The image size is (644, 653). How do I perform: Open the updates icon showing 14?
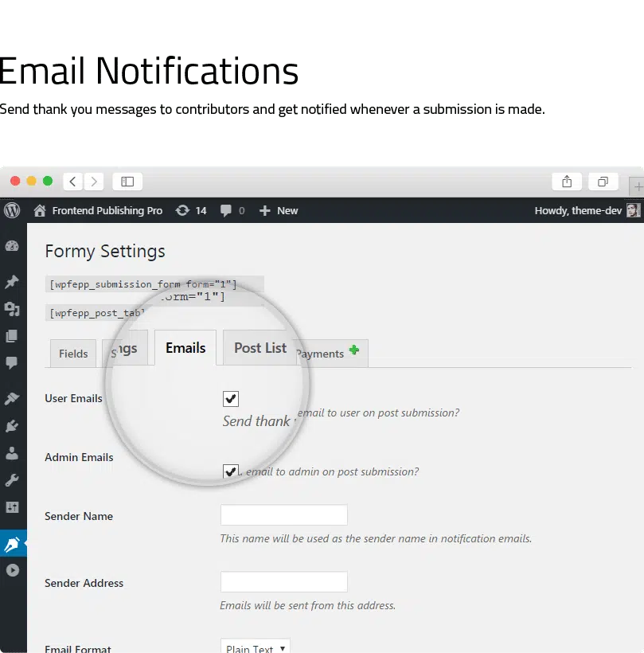point(182,210)
